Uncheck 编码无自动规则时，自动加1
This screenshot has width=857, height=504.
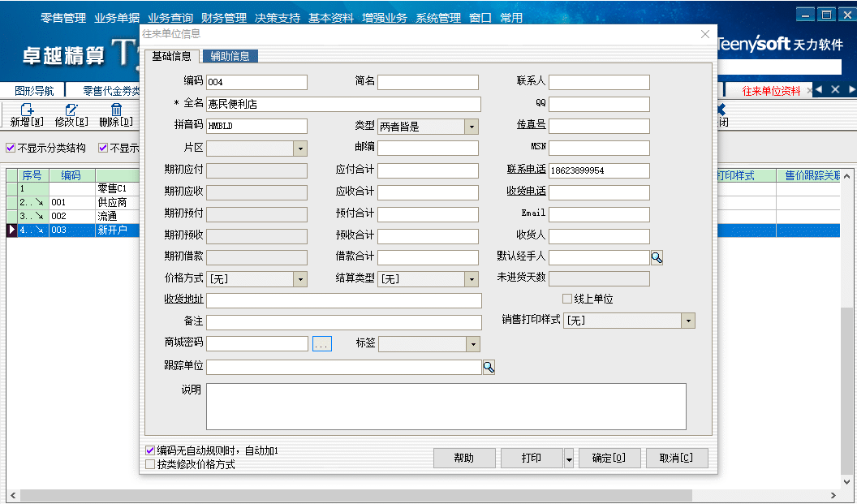point(149,449)
